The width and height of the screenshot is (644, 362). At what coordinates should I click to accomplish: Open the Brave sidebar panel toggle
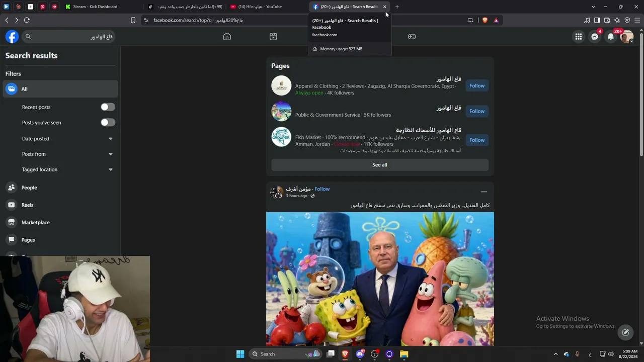coord(597,20)
